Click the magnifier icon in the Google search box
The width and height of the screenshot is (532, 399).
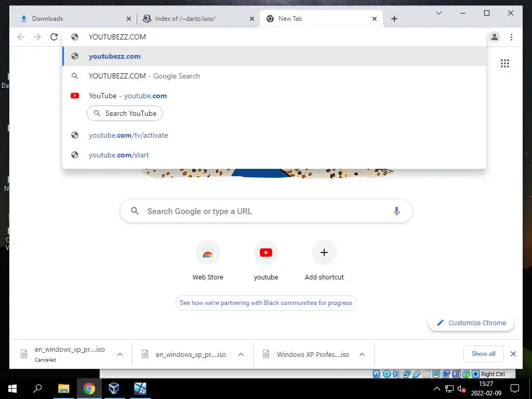(135, 211)
